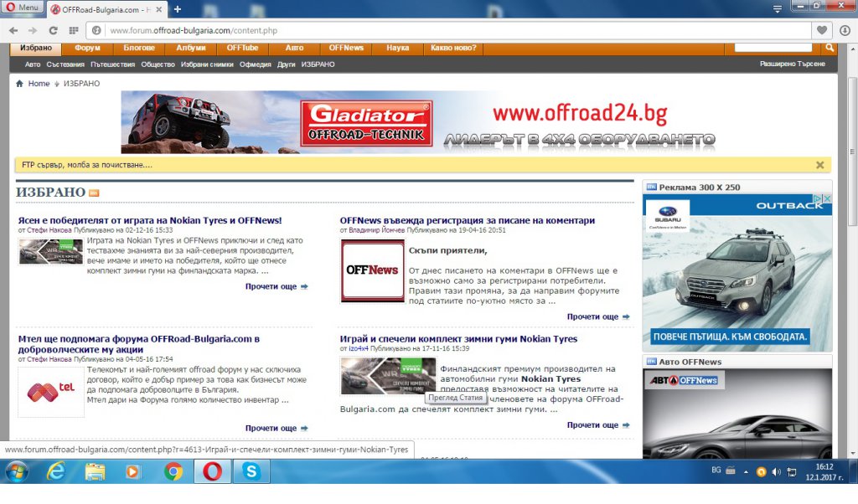This screenshot has width=858, height=504.
Task: Open the Форум navigation tab
Action: (87, 48)
